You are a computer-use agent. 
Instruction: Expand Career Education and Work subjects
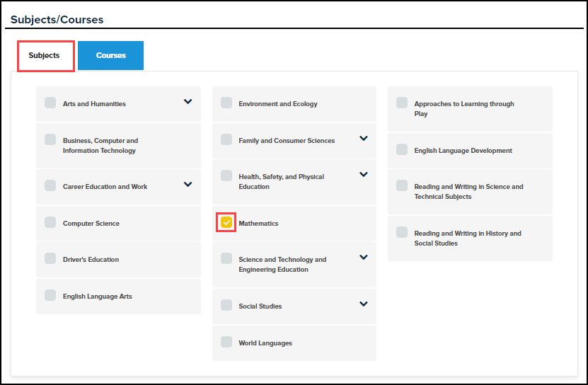click(x=188, y=185)
